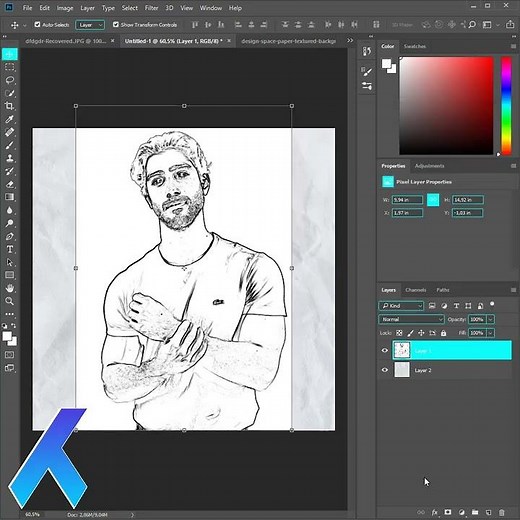Image resolution: width=520 pixels, height=520 pixels.
Task: Toggle Auto-Select checkbox
Action: 37,24
